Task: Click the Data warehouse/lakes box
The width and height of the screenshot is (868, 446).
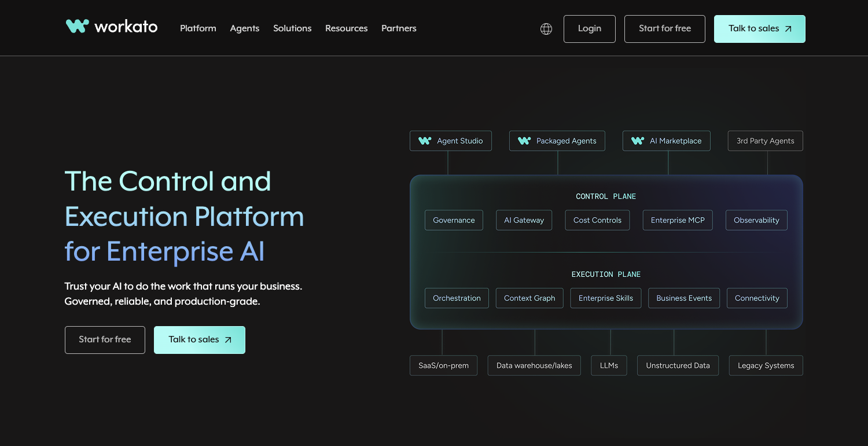Action: tap(534, 365)
